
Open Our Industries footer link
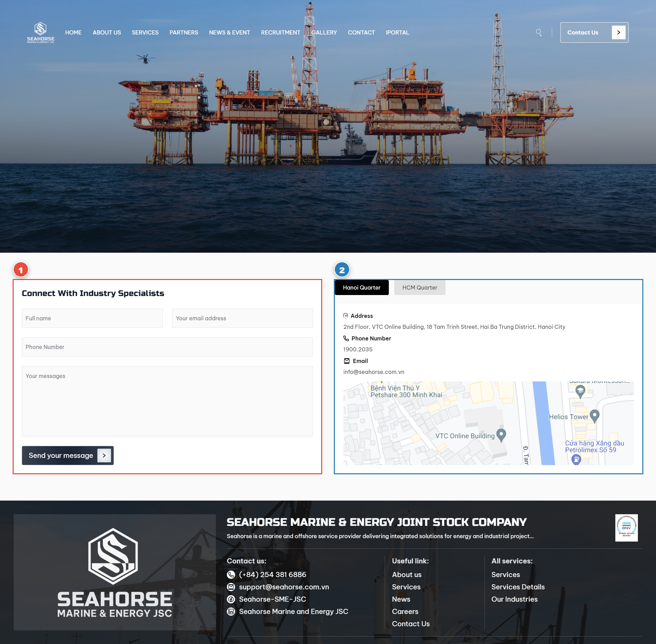[x=515, y=599]
